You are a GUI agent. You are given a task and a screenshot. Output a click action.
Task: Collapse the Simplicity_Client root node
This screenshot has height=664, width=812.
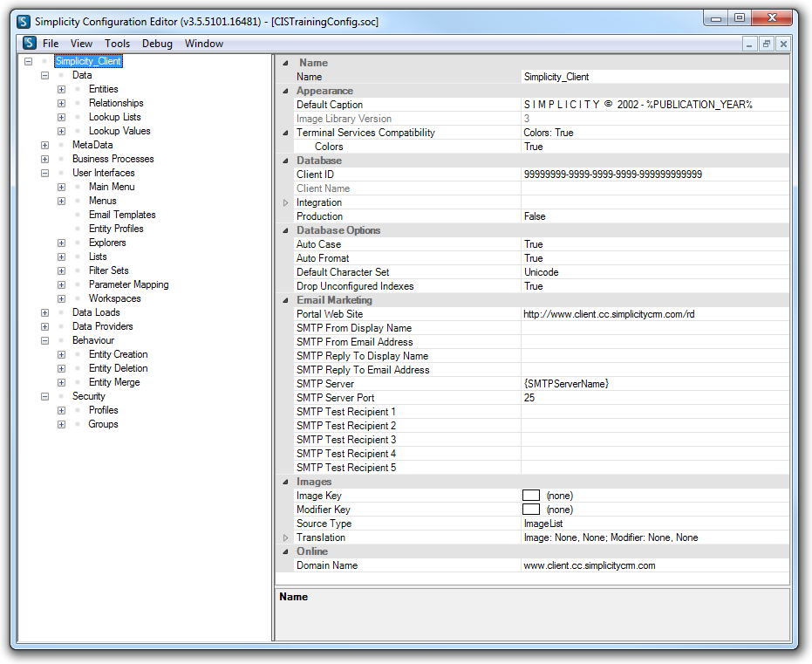[x=29, y=61]
